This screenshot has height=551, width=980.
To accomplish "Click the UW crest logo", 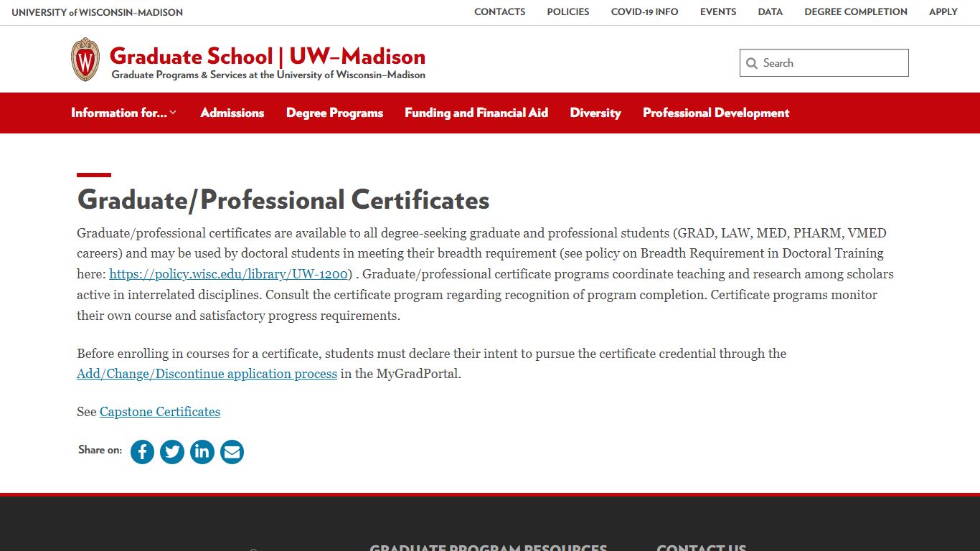I will [85, 60].
